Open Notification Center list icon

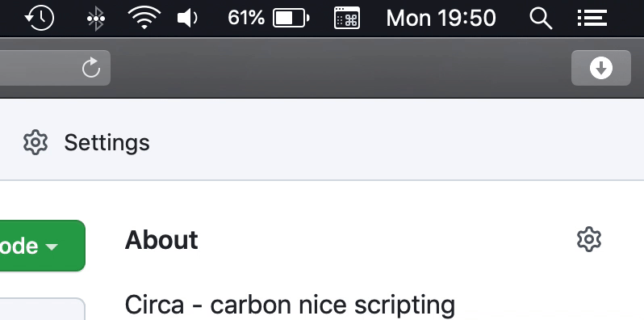tap(592, 19)
